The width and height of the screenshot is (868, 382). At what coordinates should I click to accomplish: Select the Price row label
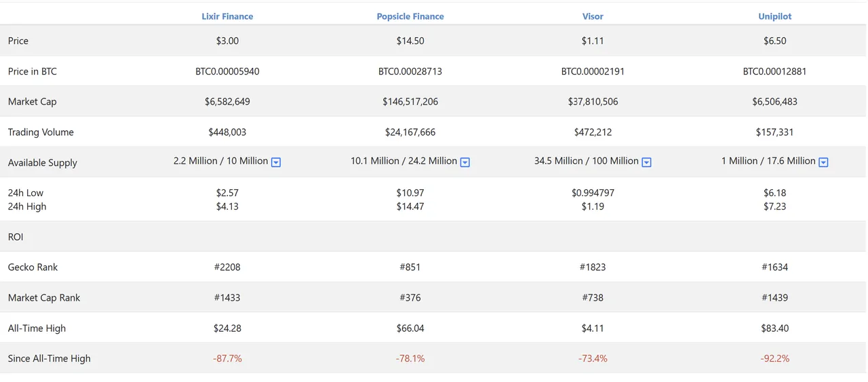(x=18, y=41)
